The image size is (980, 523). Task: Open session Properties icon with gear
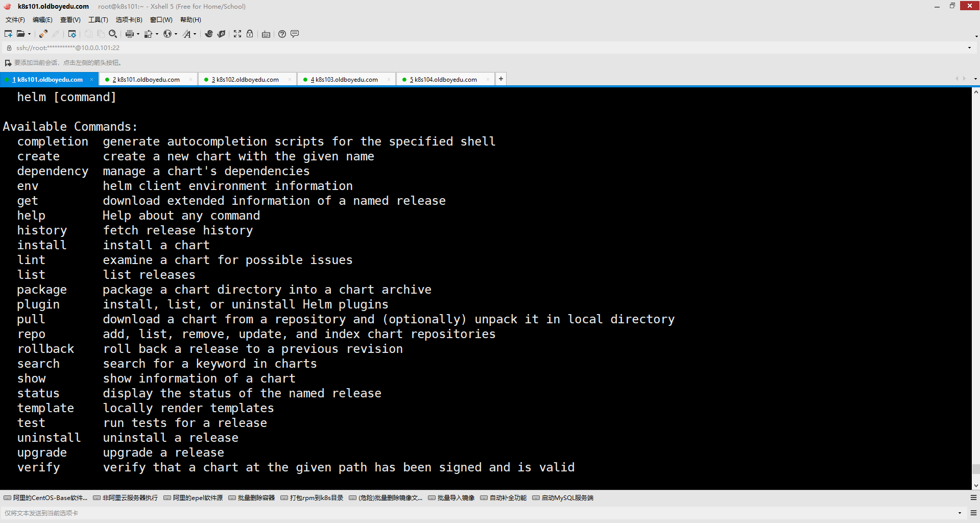(72, 34)
